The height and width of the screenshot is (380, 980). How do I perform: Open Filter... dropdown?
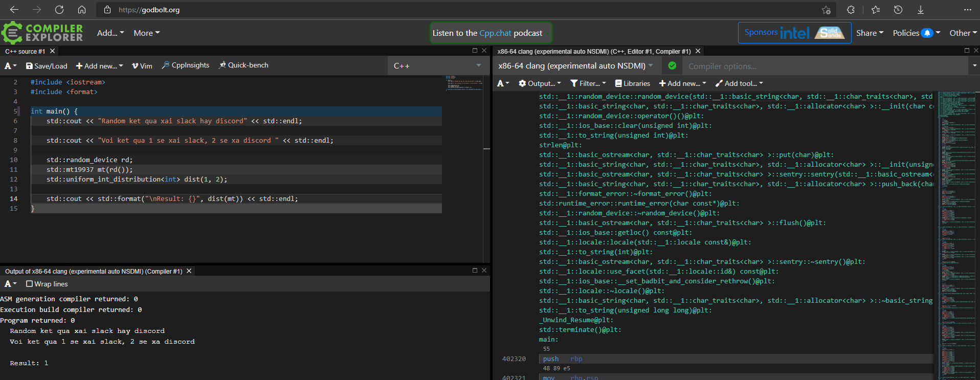point(588,83)
